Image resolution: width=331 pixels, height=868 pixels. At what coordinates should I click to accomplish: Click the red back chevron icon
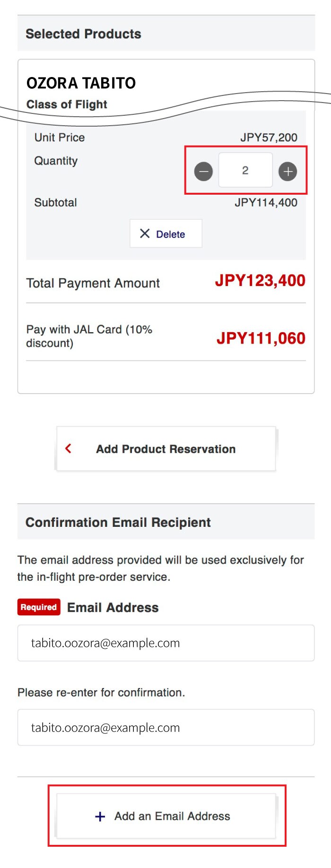coord(69,448)
